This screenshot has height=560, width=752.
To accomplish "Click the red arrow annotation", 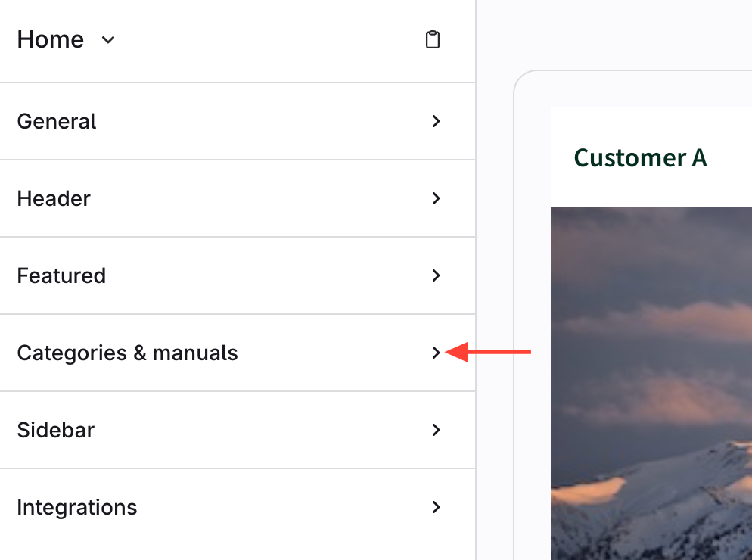I will point(490,352).
